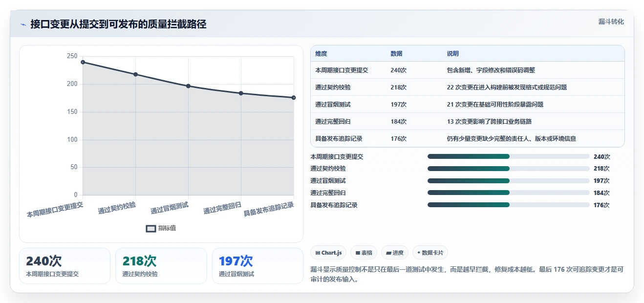This screenshot has height=303, width=644.
Task: Click chart data point for 通过冒烟测试
Action: 188,86
